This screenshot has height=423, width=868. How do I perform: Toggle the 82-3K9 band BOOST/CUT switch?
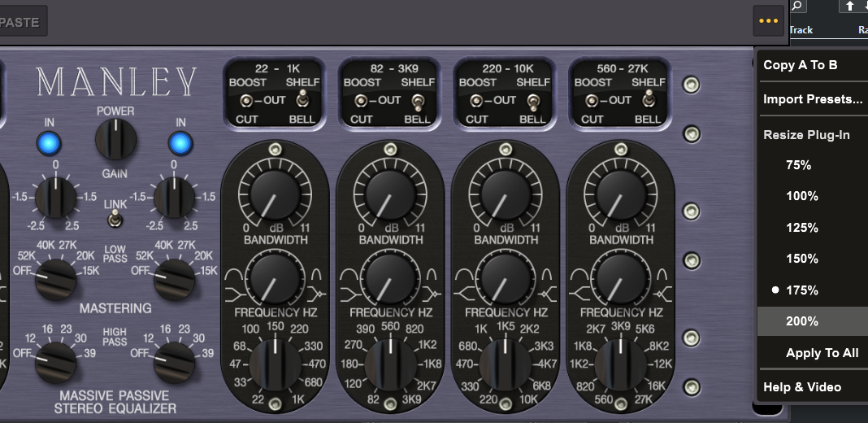click(x=362, y=101)
